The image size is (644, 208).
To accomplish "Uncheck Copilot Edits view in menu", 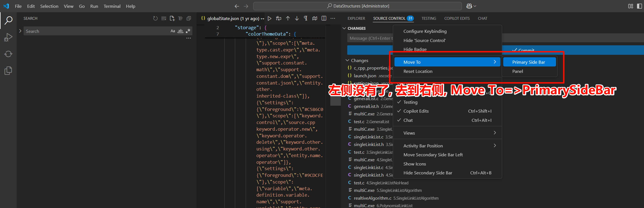I will point(416,111).
